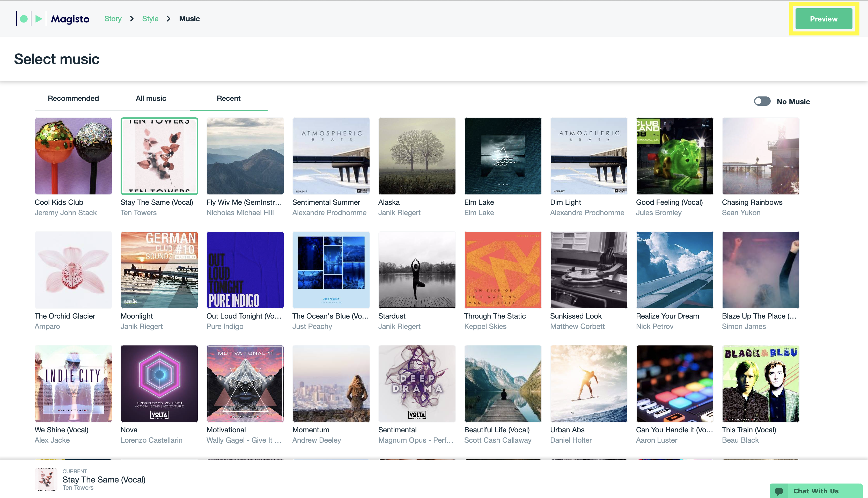Click artist name Simon James

click(x=744, y=327)
